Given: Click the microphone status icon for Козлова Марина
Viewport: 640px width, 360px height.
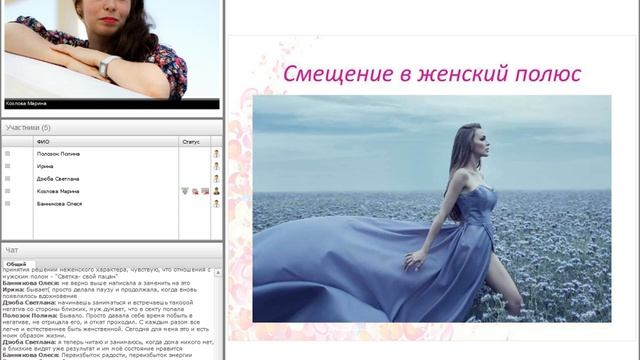Looking at the screenshot, I should click(185, 191).
